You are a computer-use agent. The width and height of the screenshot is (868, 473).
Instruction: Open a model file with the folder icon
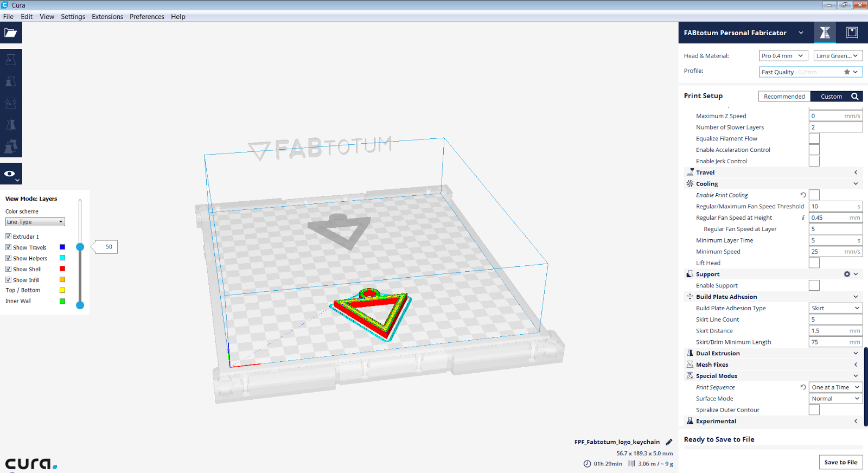point(11,33)
